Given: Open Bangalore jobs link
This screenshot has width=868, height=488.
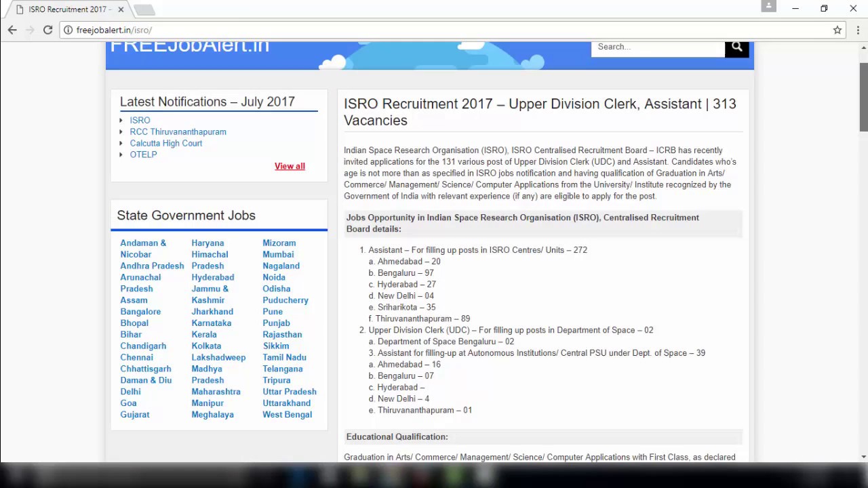Looking at the screenshot, I should (x=140, y=312).
